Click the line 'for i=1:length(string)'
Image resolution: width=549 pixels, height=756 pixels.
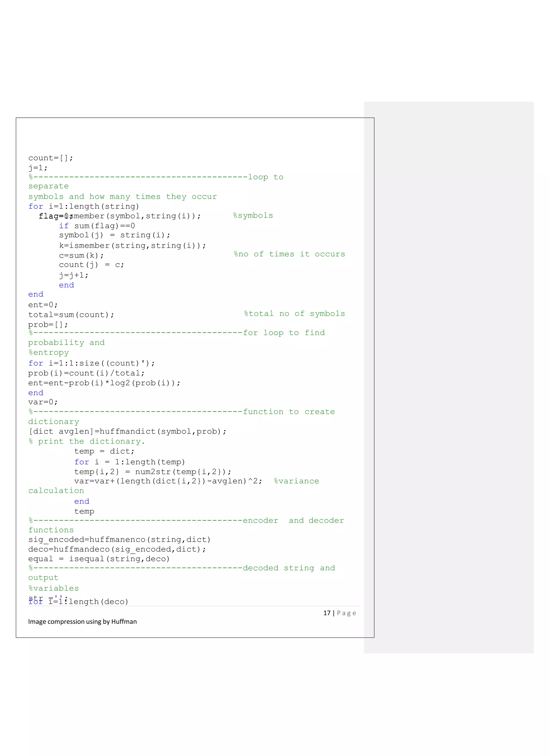tap(84, 206)
